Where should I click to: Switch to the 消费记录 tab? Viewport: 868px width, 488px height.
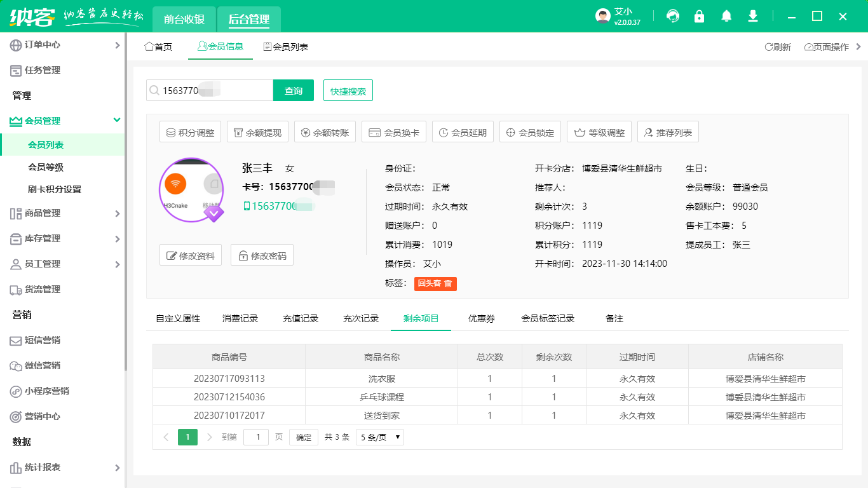point(240,318)
